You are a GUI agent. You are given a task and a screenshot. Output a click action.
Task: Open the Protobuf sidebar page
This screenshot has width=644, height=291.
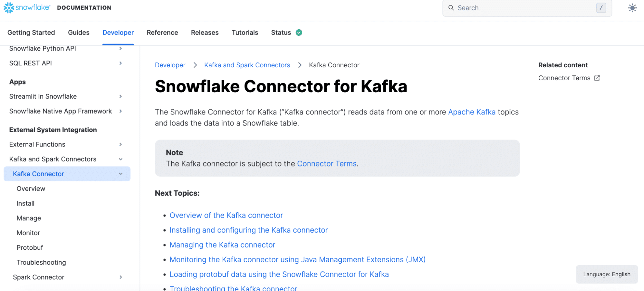tap(30, 247)
